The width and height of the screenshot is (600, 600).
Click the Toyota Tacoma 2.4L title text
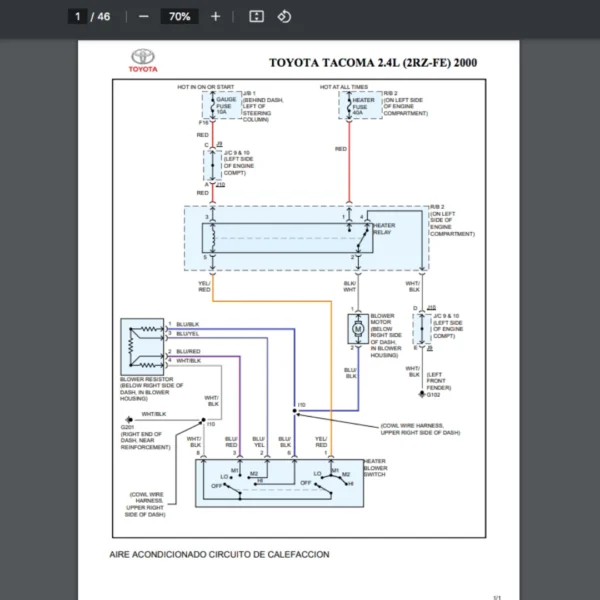click(372, 63)
